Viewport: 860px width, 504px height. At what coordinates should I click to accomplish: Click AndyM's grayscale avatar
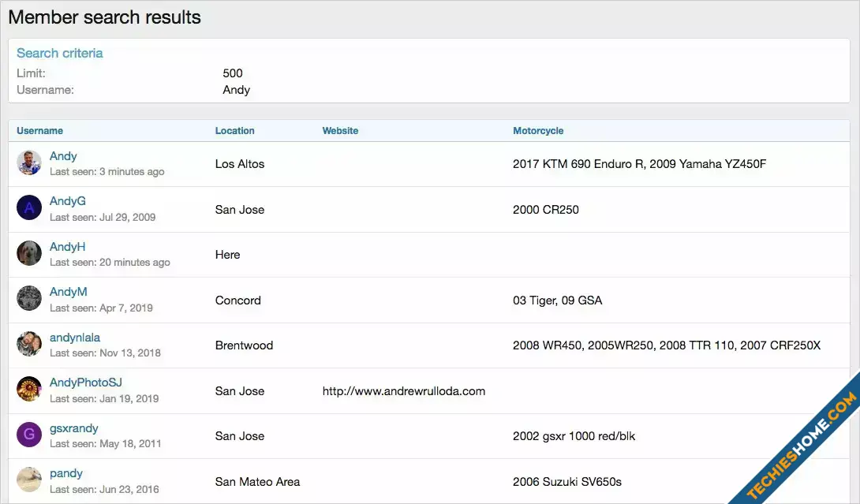pyautogui.click(x=29, y=299)
